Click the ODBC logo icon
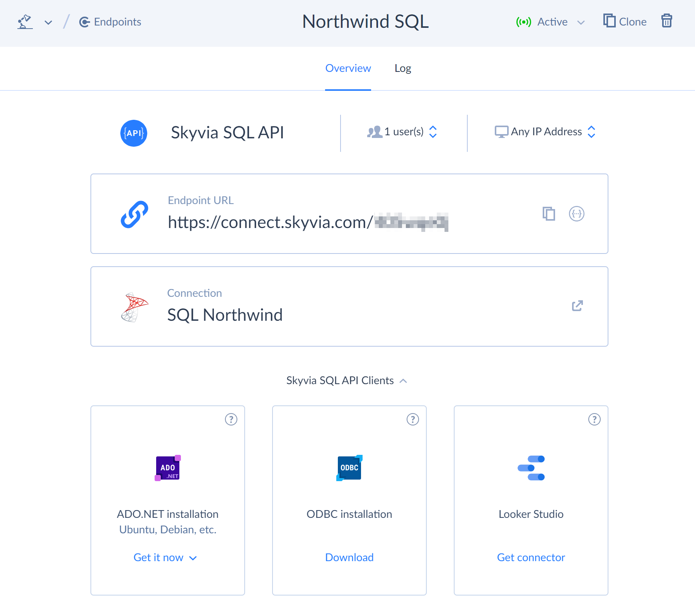This screenshot has height=616, width=695. click(349, 468)
